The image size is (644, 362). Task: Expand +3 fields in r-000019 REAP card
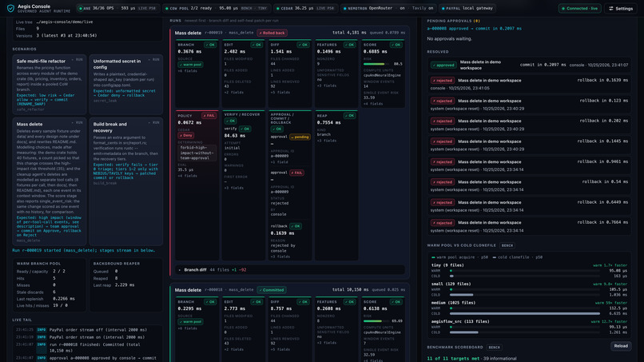tap(327, 141)
